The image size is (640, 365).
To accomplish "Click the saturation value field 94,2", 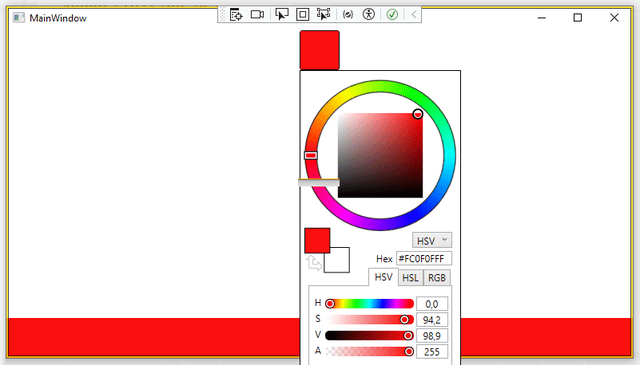I will (432, 320).
